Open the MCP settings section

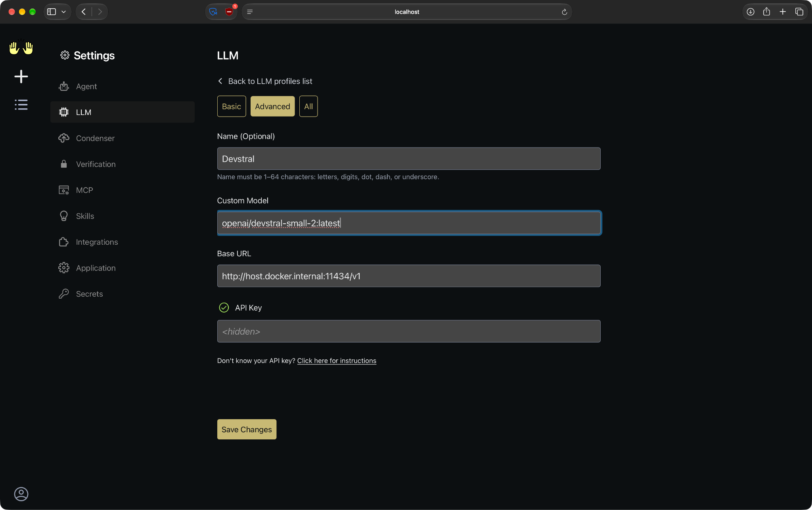[122, 190]
